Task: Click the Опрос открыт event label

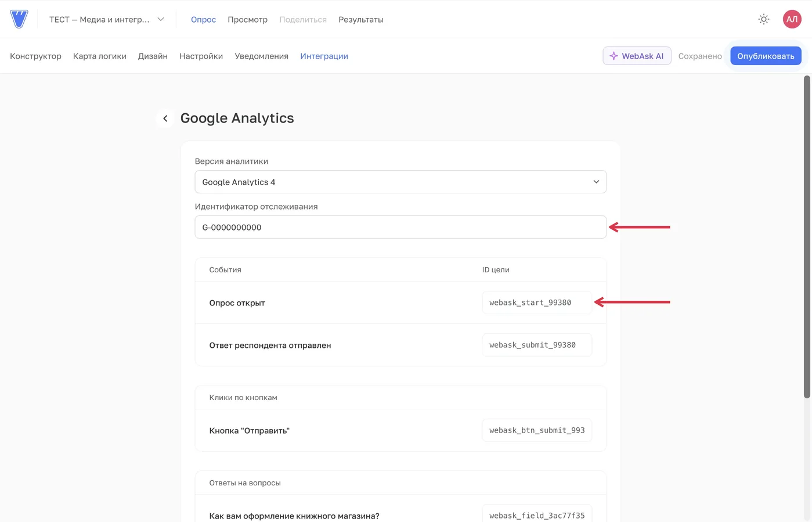Action: 237,303
